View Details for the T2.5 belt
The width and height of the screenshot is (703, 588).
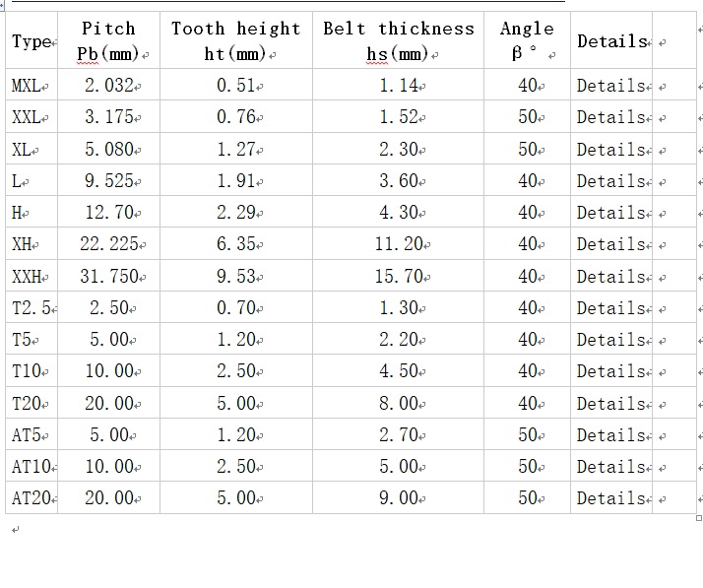[609, 308]
